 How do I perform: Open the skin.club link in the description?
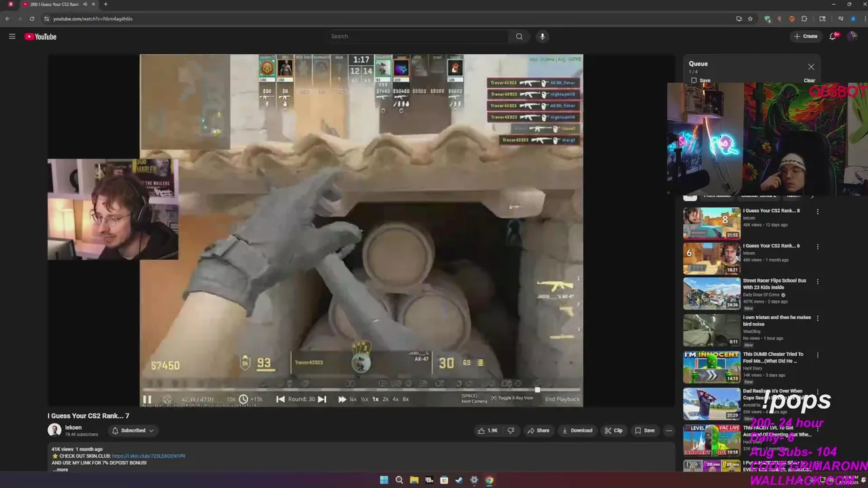point(149,456)
